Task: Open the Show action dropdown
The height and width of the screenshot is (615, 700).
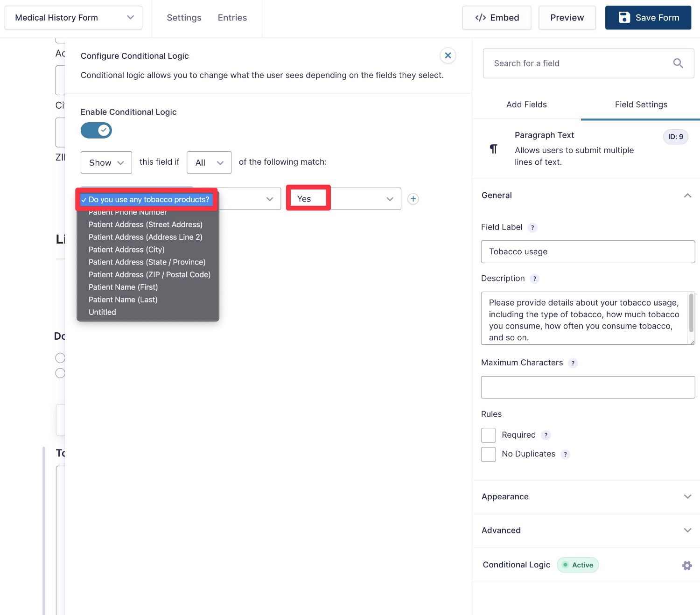Action: (x=106, y=162)
